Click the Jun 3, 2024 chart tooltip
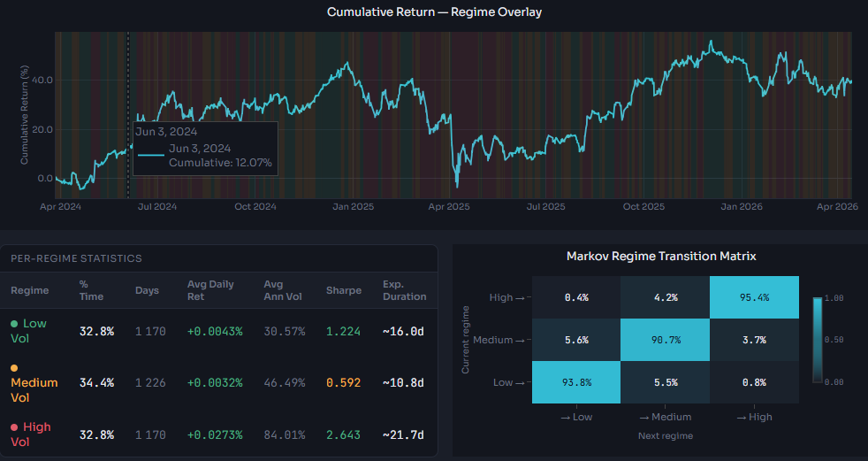The height and width of the screenshot is (461, 868). coord(205,148)
